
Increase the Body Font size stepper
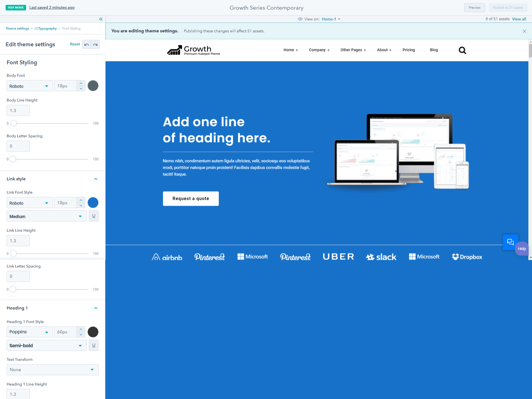81,83
